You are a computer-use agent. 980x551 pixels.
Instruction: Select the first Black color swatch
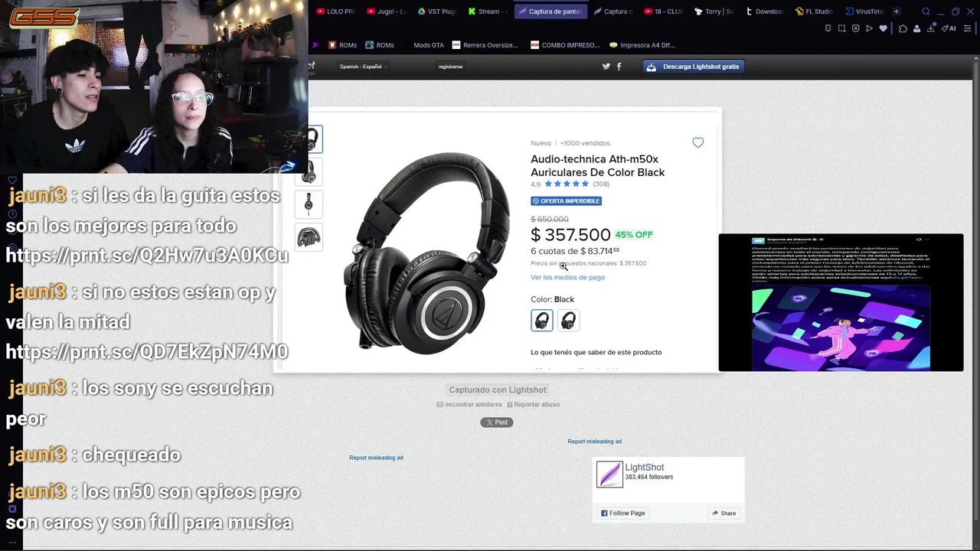pyautogui.click(x=541, y=320)
